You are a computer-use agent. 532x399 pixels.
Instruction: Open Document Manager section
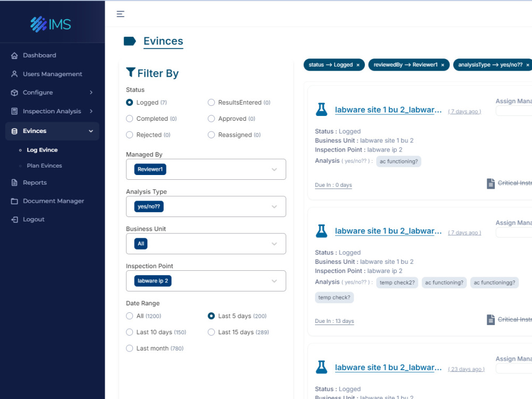click(x=53, y=201)
